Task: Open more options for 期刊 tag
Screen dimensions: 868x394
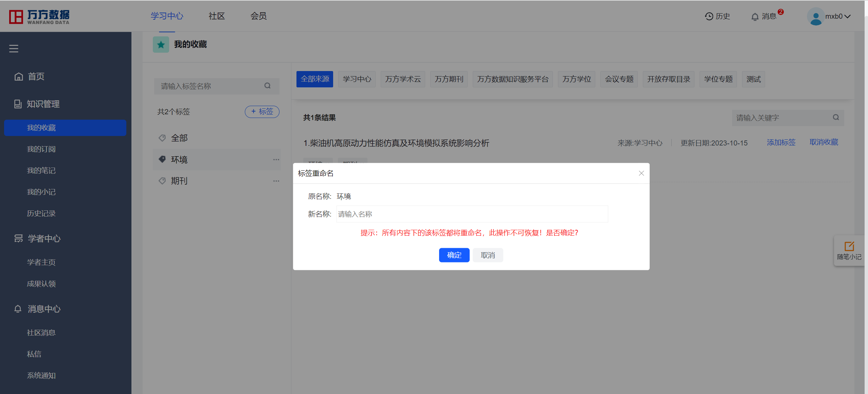Action: click(x=276, y=181)
